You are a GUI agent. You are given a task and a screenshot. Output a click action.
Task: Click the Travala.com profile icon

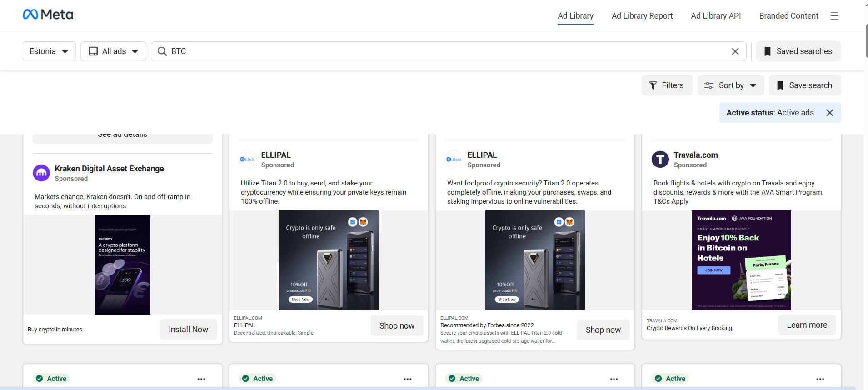pos(660,160)
